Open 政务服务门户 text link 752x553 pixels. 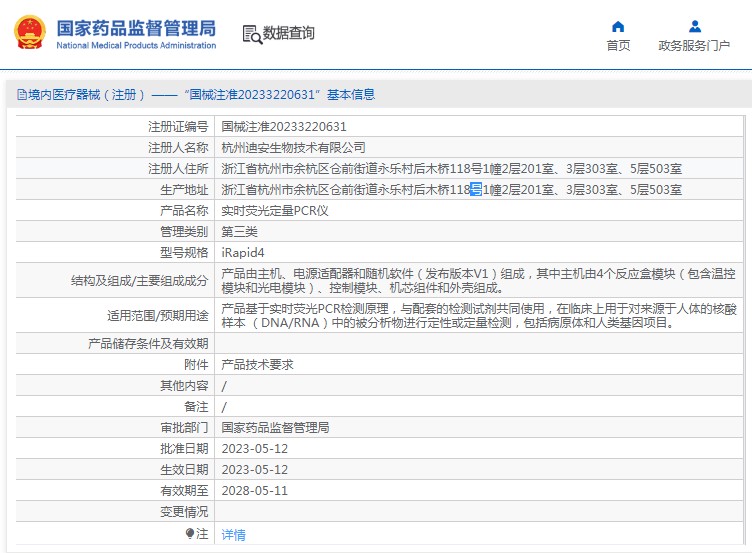(x=694, y=46)
